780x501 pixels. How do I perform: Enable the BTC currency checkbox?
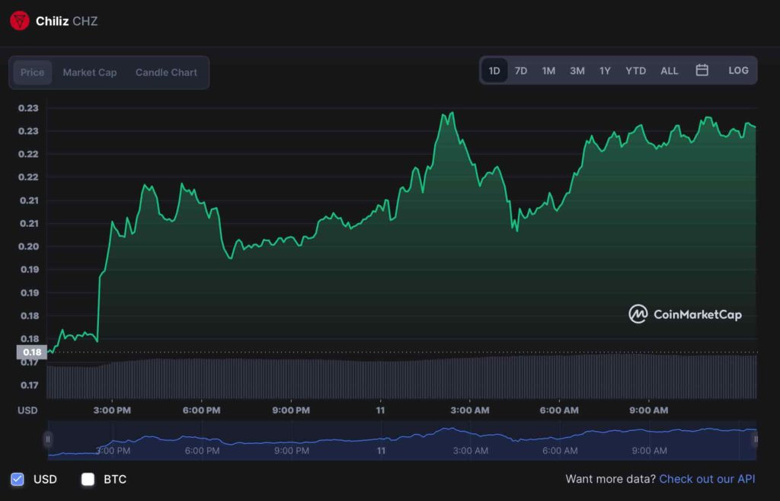(x=88, y=479)
